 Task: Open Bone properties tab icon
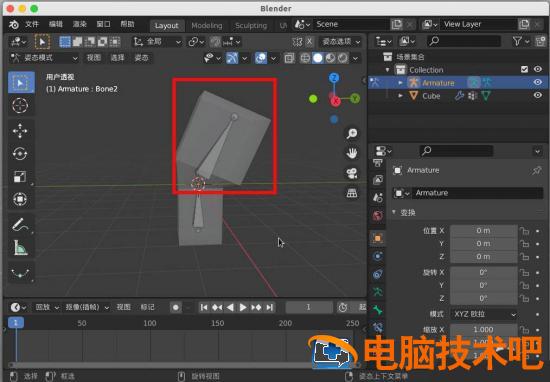tap(377, 310)
